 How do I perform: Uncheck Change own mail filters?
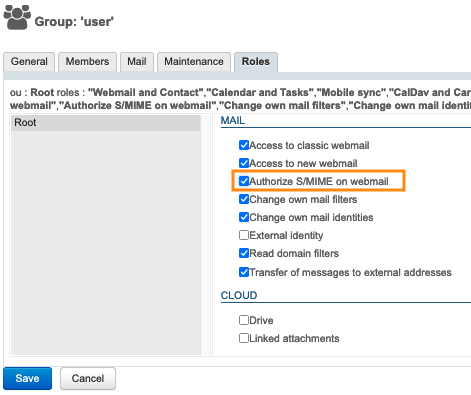244,199
